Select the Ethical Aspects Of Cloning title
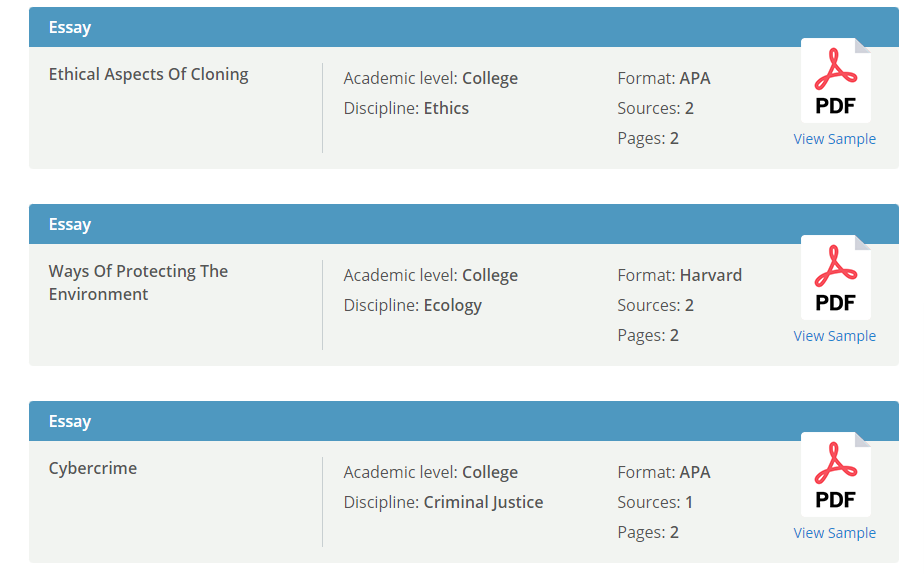Viewport: 924px width, 574px height. point(148,74)
